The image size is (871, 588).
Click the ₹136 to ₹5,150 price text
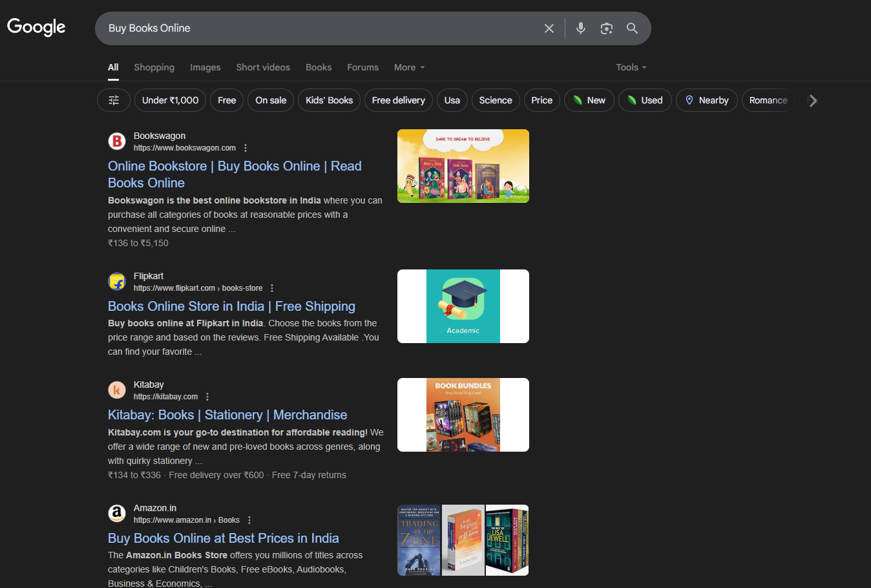(x=138, y=243)
